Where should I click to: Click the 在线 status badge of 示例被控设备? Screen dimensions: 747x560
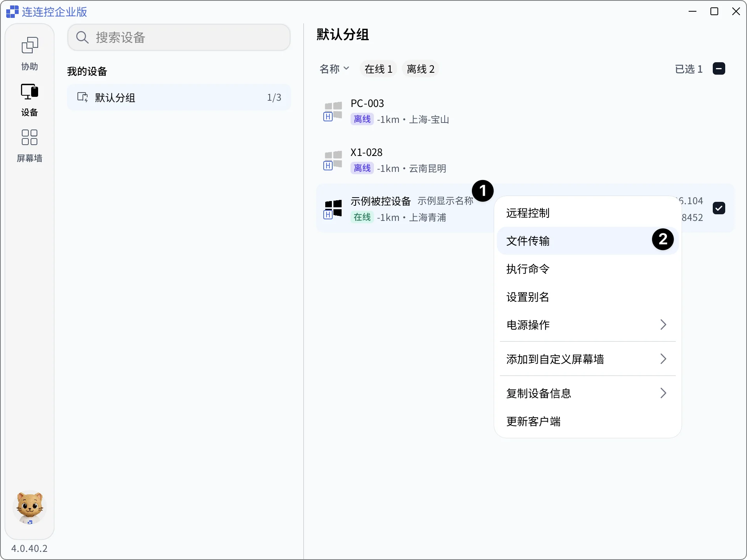coord(362,217)
